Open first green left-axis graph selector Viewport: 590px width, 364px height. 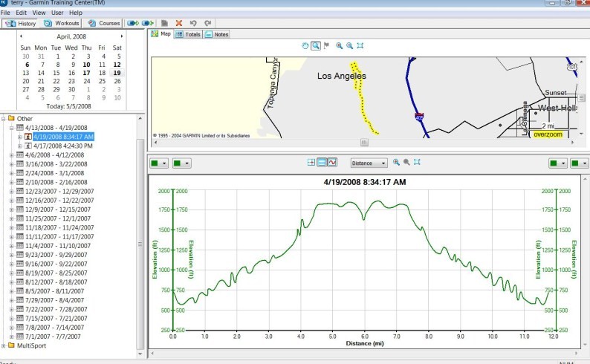point(159,163)
